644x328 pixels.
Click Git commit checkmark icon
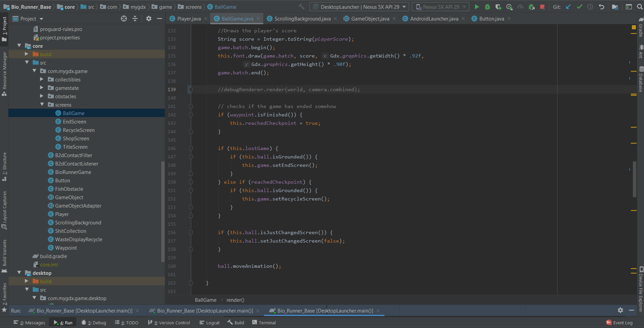pyautogui.click(x=579, y=7)
